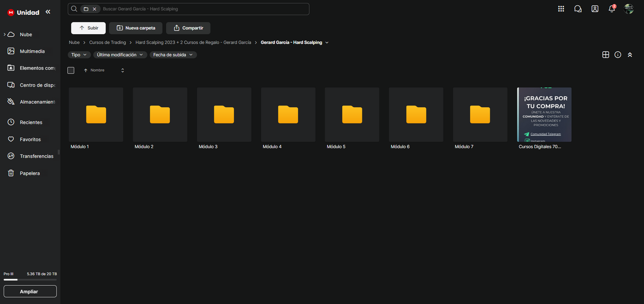Show the info panel icon

pyautogui.click(x=618, y=55)
